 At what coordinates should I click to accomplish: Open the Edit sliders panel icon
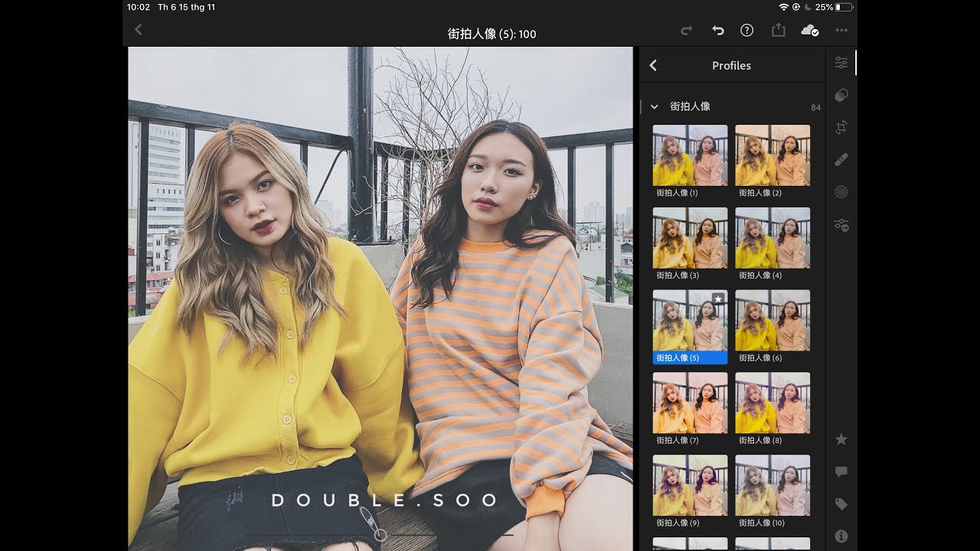point(841,63)
